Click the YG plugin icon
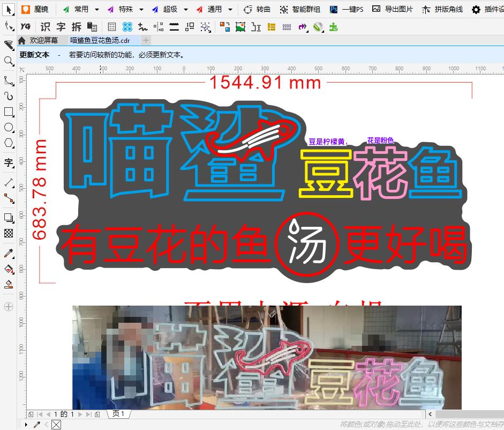504x430 pixels. click(25, 27)
